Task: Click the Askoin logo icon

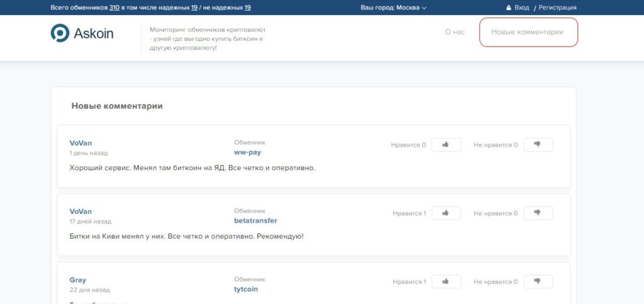Action: pyautogui.click(x=60, y=33)
